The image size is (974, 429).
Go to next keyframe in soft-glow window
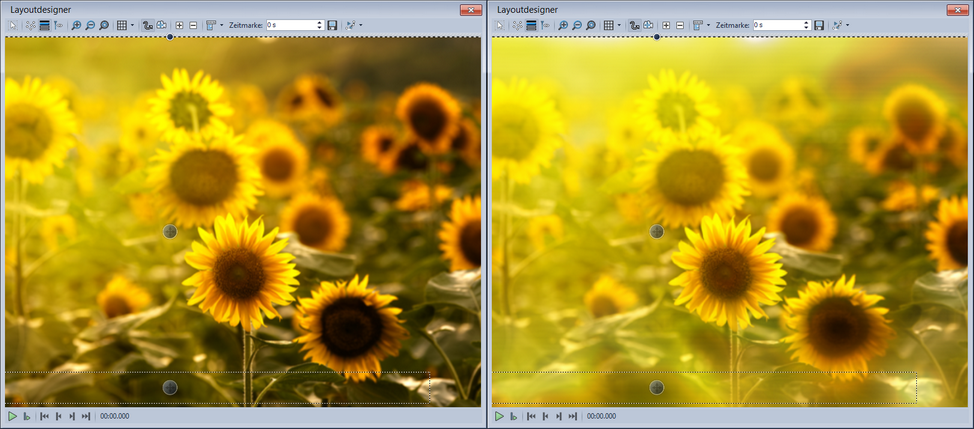pyautogui.click(x=559, y=416)
